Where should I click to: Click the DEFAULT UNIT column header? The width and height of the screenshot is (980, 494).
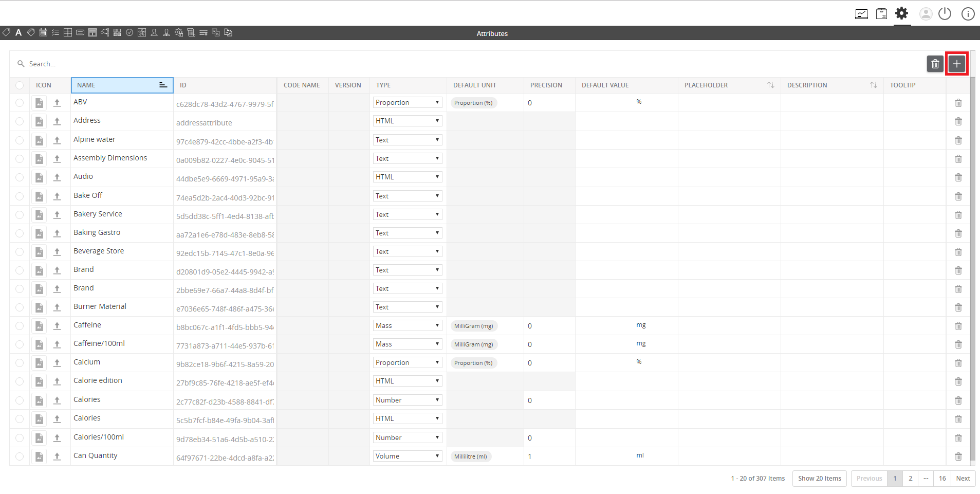pos(485,85)
